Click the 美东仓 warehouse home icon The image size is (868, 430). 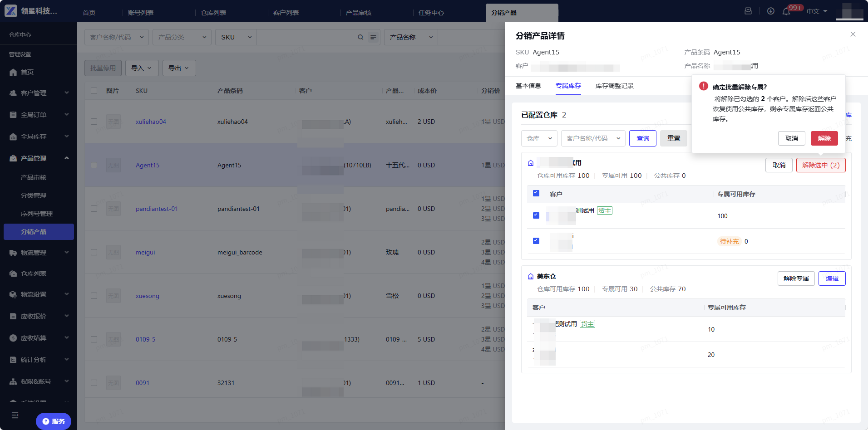[531, 276]
